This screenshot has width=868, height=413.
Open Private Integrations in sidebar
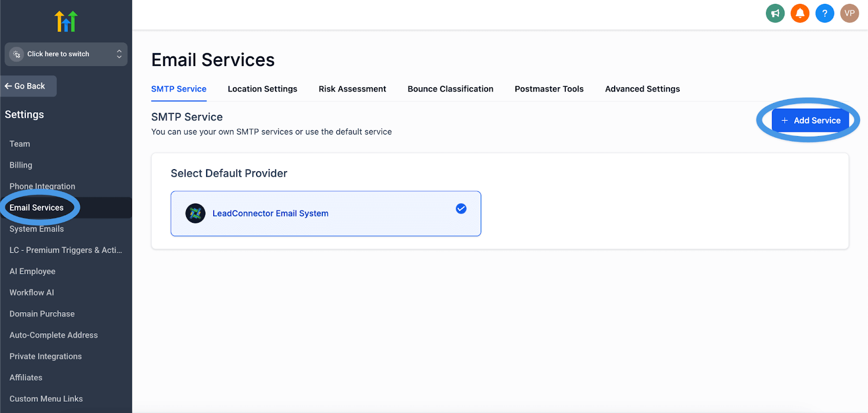[x=46, y=356]
